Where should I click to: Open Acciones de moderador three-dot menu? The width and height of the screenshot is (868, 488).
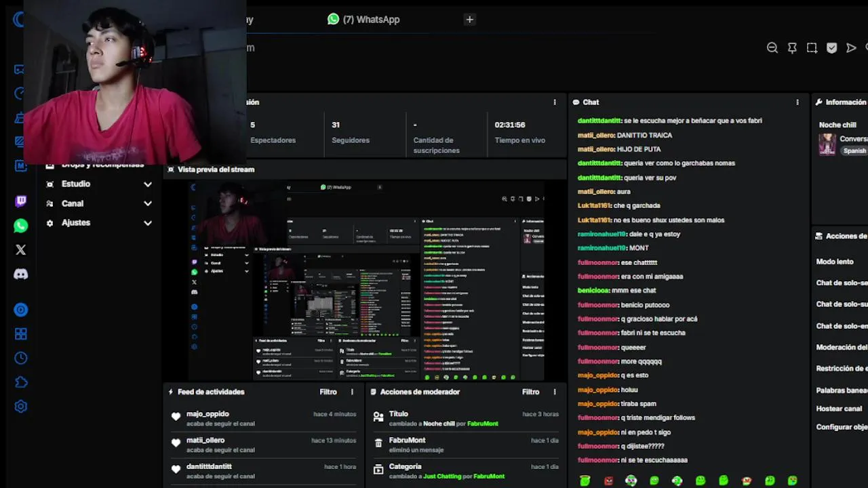pyautogui.click(x=555, y=392)
